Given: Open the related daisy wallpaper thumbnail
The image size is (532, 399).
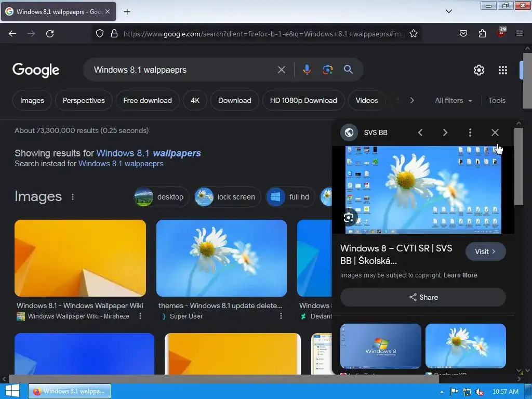Looking at the screenshot, I should [465, 346].
